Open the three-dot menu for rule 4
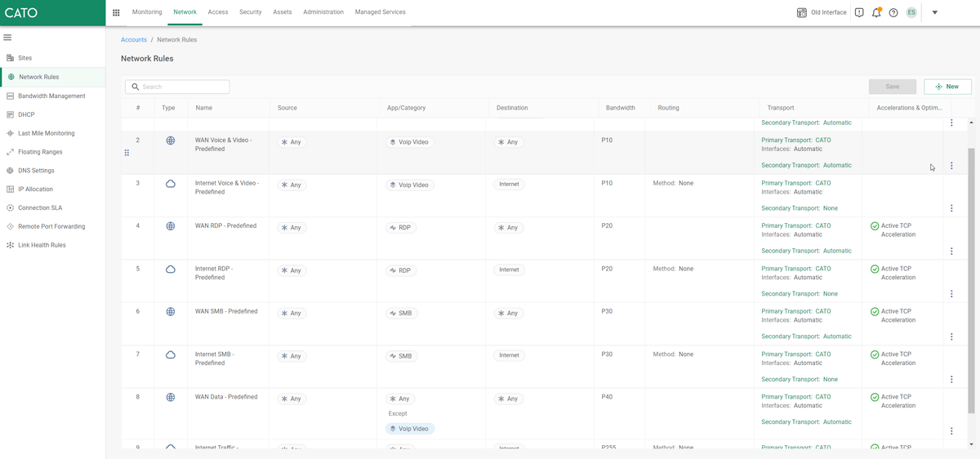 coord(951,252)
